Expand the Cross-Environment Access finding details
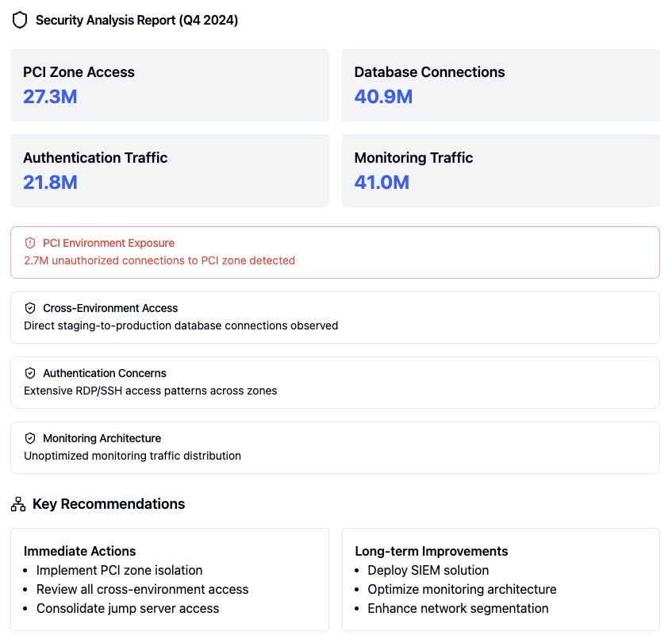Screen dimensions: 672x643 [334, 316]
